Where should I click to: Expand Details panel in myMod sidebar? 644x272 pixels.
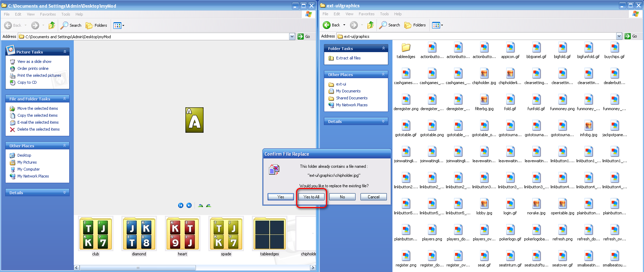(x=65, y=192)
